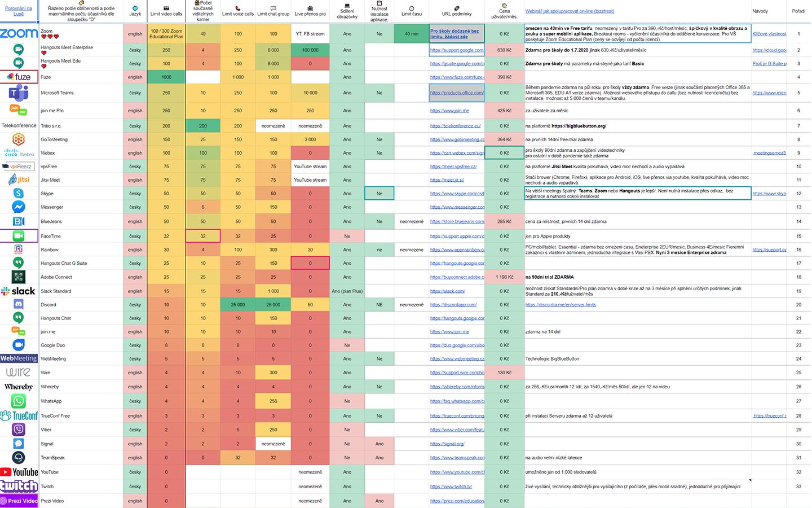The image size is (812, 508).
Task: Select the BlueJeans icon
Action: coord(19,221)
